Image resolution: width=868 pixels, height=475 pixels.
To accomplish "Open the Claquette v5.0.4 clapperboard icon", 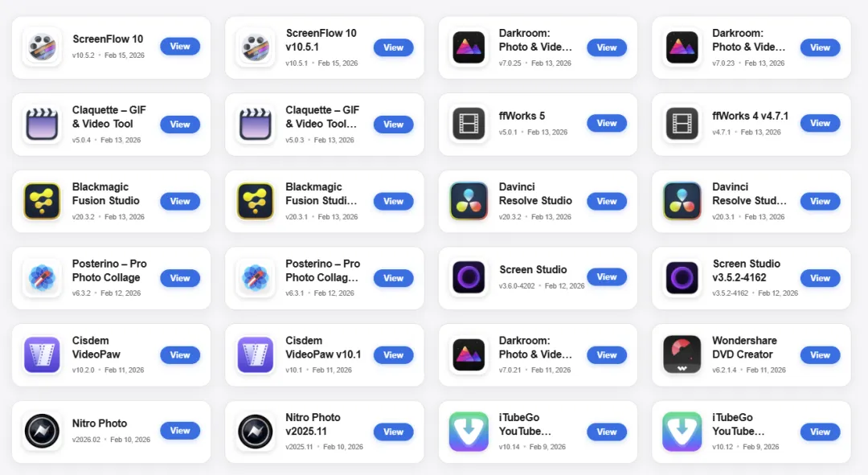I will coord(42,124).
